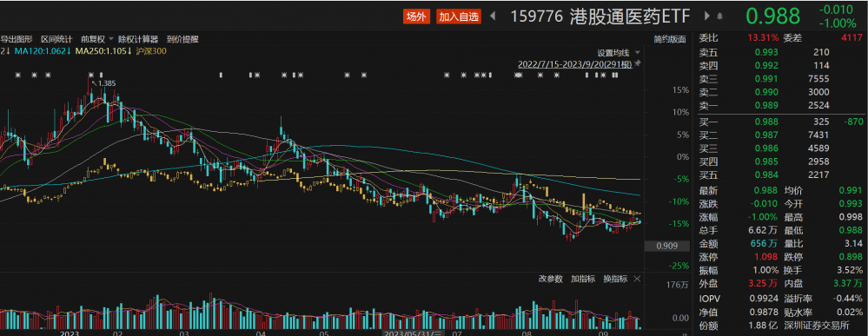The width and height of the screenshot is (868, 336).
Task: Go to previous stock with left arrow
Action: [x=493, y=16]
